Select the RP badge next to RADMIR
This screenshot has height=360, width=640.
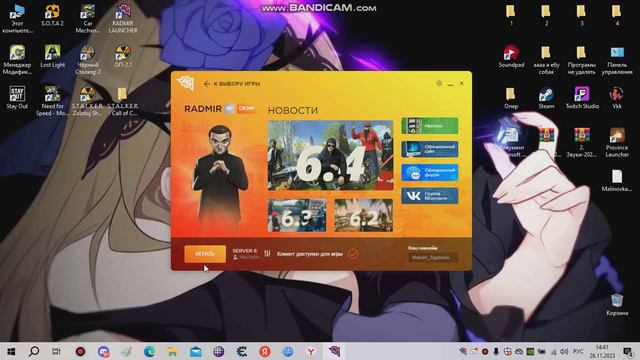click(229, 109)
